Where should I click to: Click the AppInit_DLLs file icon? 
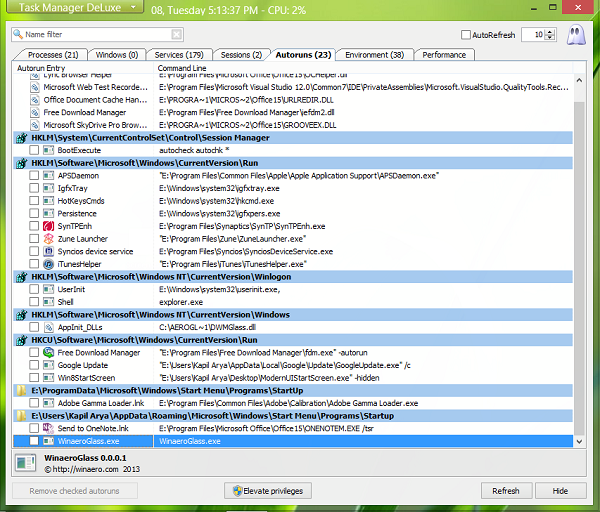(48, 327)
